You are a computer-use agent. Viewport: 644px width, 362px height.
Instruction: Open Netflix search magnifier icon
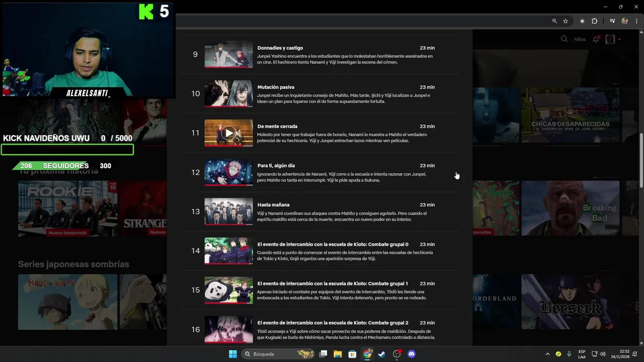[564, 39]
